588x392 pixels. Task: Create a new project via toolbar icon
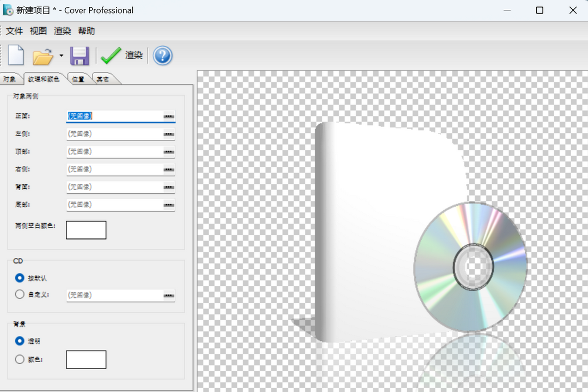[16, 54]
